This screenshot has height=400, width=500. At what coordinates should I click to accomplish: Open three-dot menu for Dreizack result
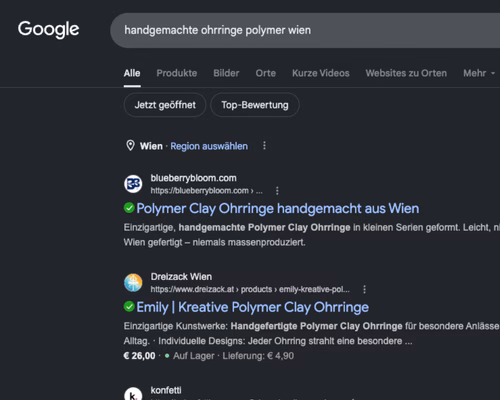(364, 289)
